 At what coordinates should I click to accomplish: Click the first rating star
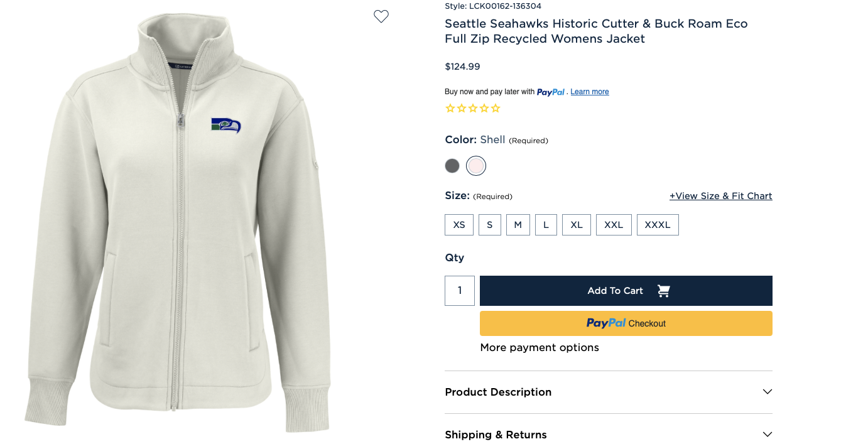point(450,108)
